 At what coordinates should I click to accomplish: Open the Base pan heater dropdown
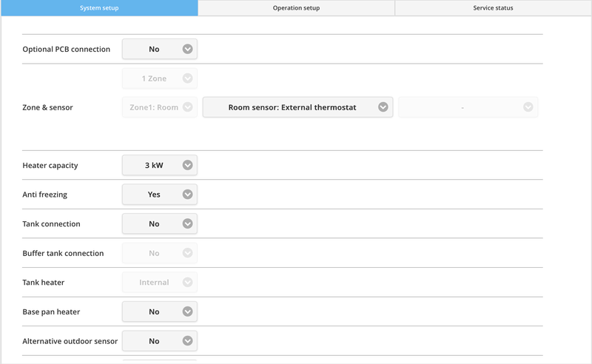(160, 311)
